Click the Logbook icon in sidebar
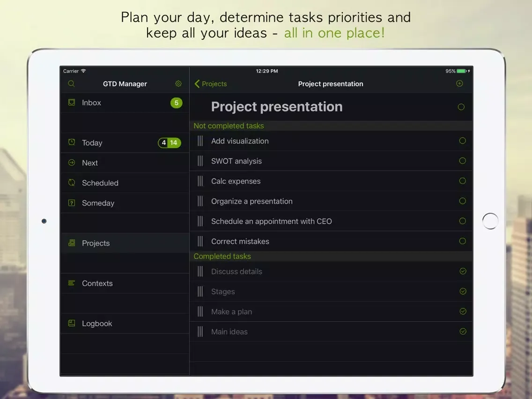Viewport: 532px width, 399px height. pyautogui.click(x=72, y=323)
